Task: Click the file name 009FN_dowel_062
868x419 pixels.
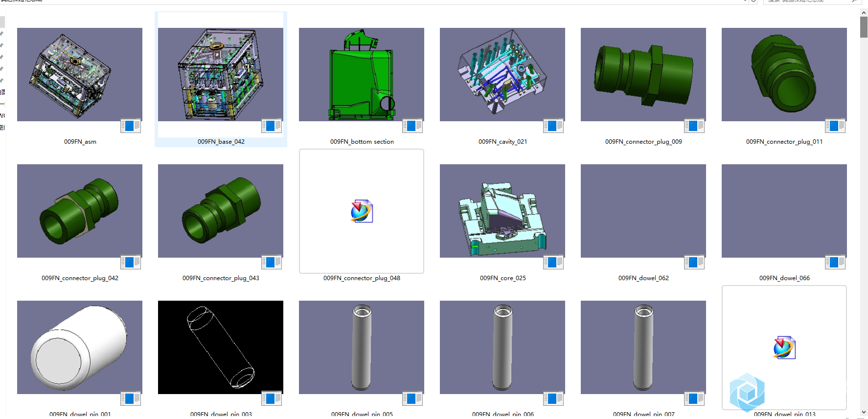Action: 643,278
